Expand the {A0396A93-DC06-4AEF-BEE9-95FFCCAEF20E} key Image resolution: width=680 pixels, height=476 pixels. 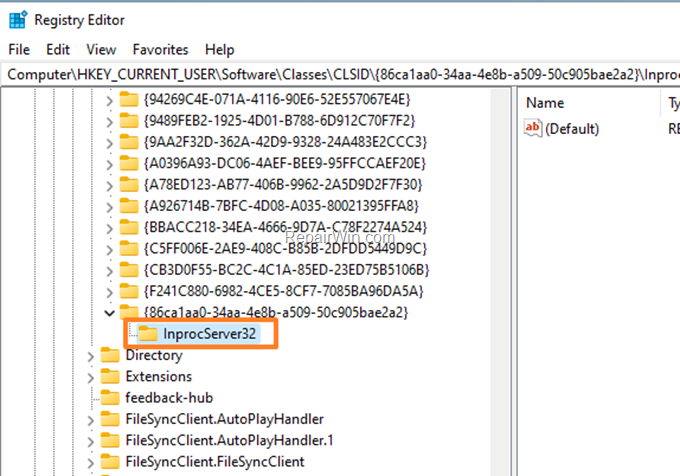(x=109, y=164)
